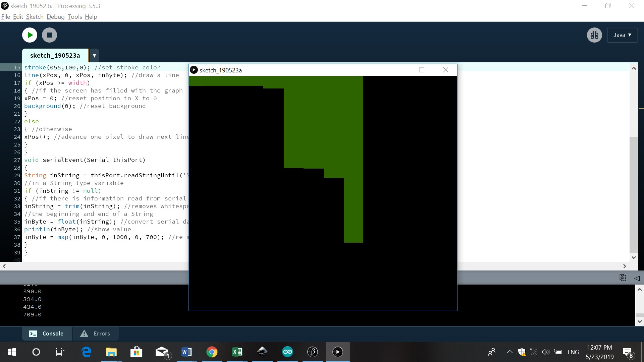Open Google Chrome from taskbar
This screenshot has height=362, width=644.
pos(212,352)
